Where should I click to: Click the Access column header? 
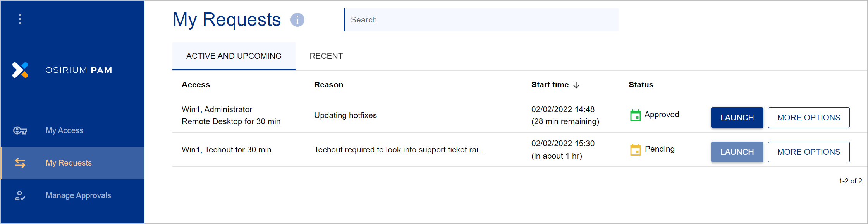196,85
